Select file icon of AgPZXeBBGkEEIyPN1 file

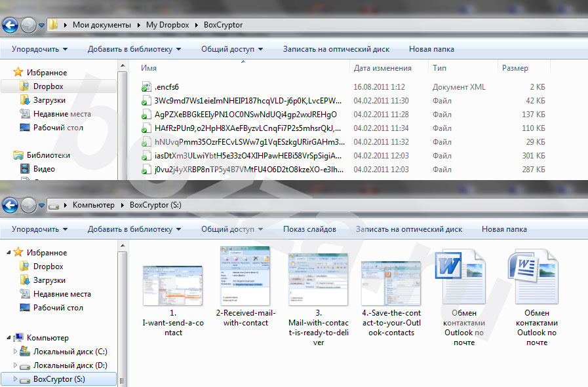coord(146,115)
